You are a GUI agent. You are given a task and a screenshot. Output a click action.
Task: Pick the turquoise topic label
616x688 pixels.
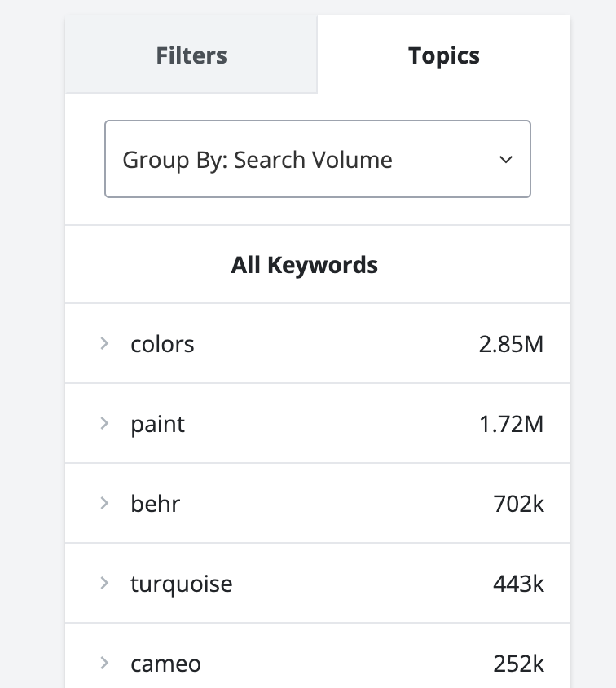[181, 584]
